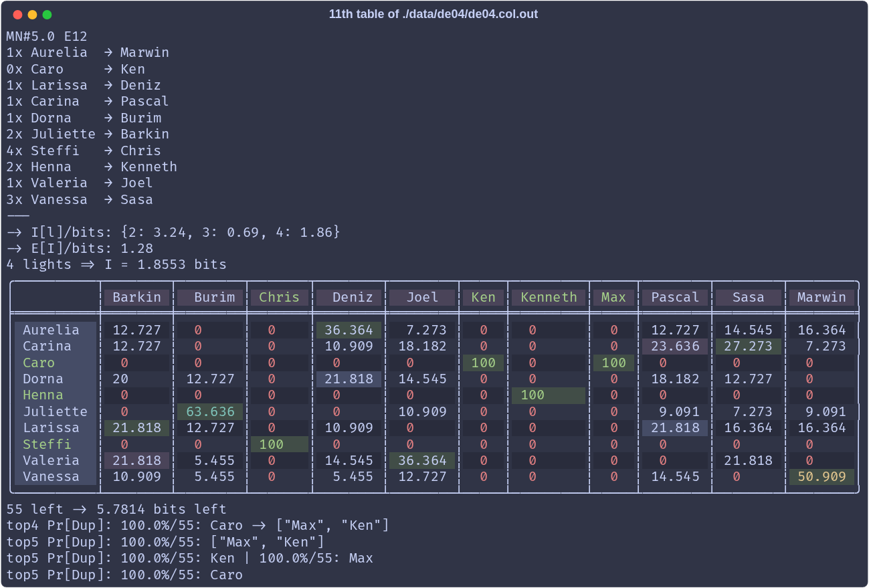Click the 100 cell for Caro and Ken
869x588 pixels.
[x=483, y=363]
